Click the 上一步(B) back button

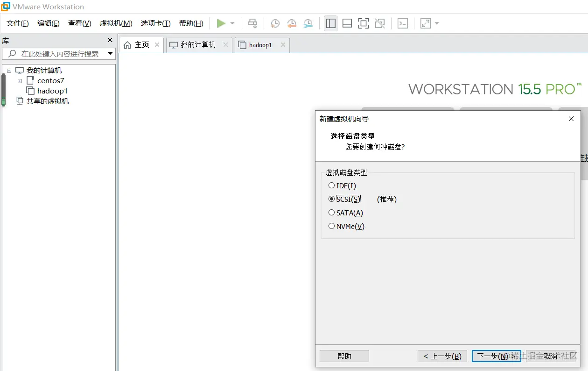[442, 356]
